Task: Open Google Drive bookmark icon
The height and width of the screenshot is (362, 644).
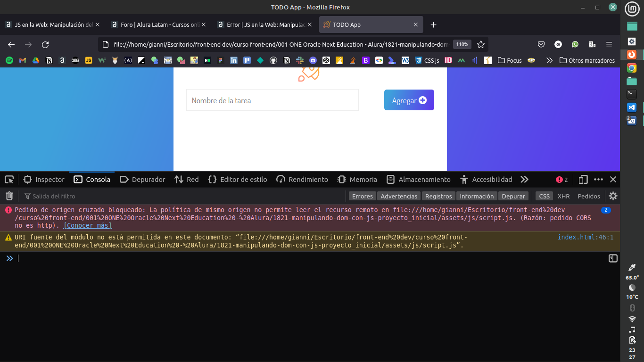Action: [x=36, y=60]
